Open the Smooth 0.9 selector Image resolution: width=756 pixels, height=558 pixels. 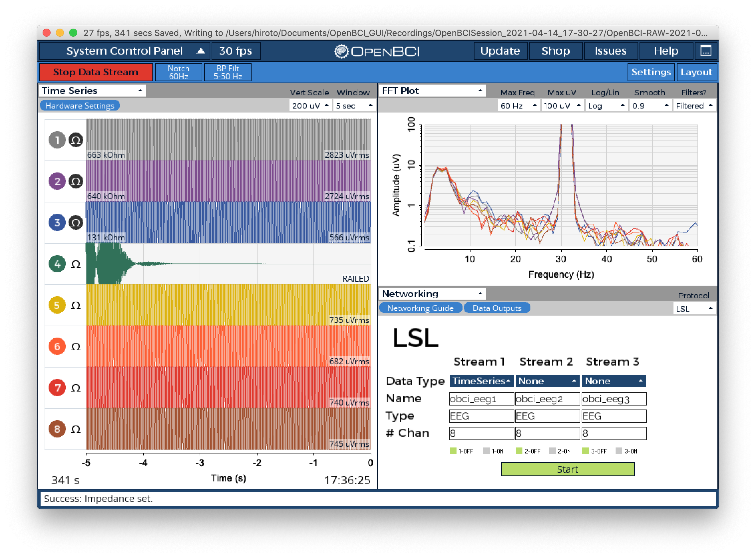coord(650,106)
